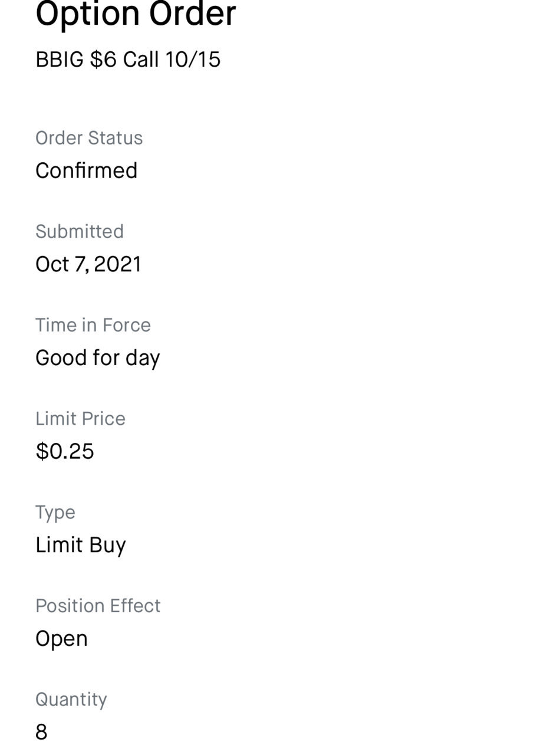
Task: Click the Submitted label
Action: (80, 231)
